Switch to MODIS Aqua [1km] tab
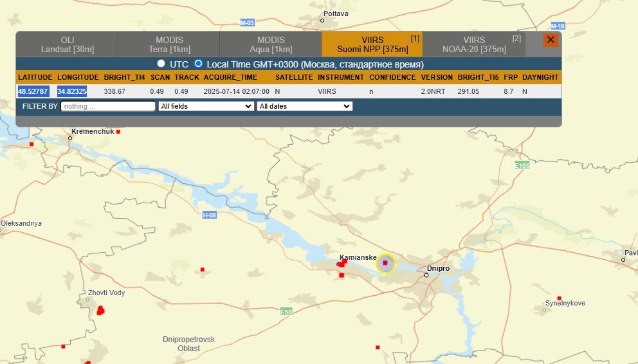The height and width of the screenshot is (364, 638). pos(271,44)
